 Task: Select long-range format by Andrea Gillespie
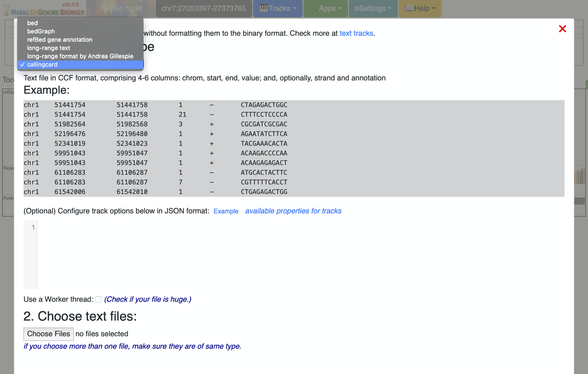pyautogui.click(x=80, y=56)
